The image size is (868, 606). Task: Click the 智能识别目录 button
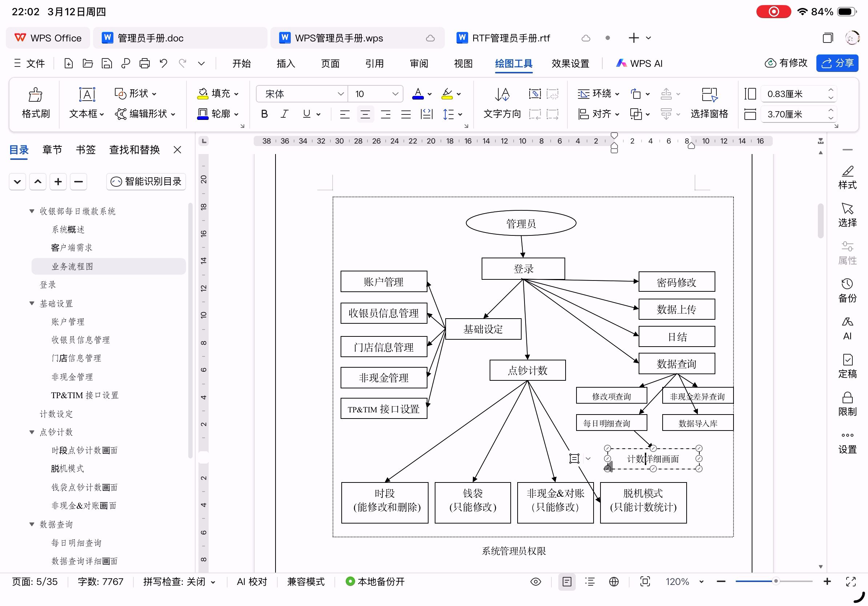pos(146,182)
